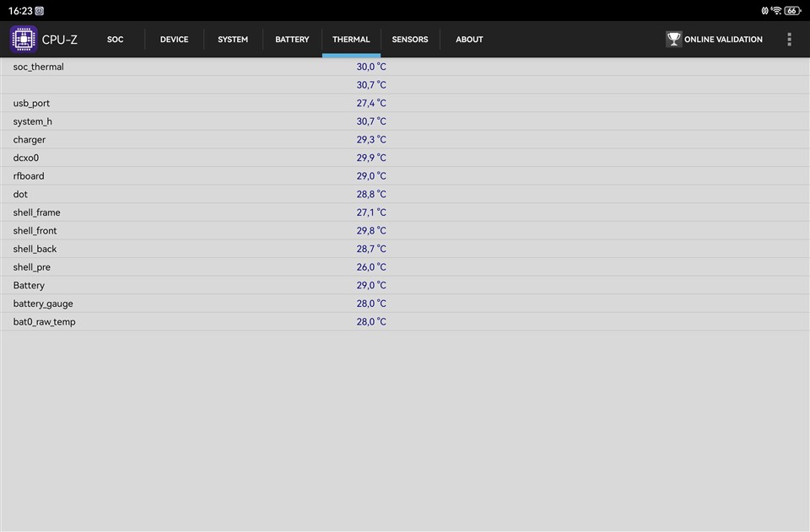This screenshot has height=532, width=810.
Task: Select the battery_gauge row
Action: [405, 304]
